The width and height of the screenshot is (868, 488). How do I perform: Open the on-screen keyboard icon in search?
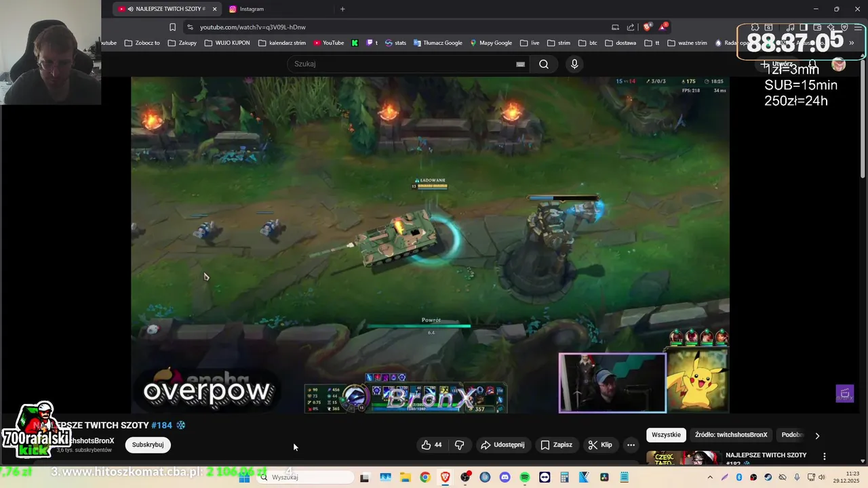[520, 64]
